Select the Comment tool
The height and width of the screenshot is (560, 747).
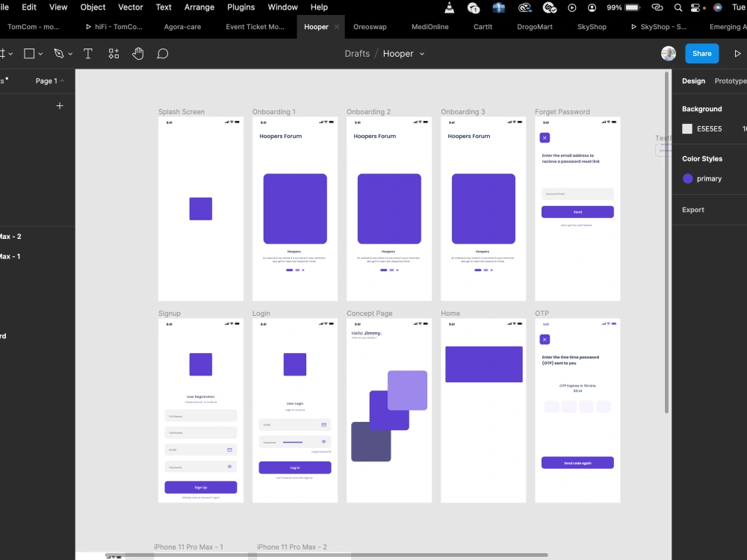(162, 54)
